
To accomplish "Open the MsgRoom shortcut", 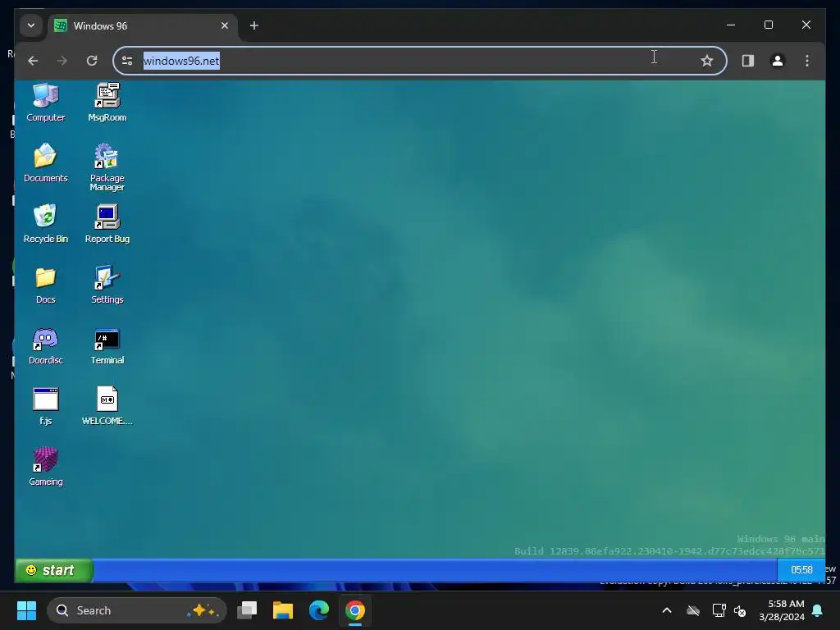I will (107, 102).
